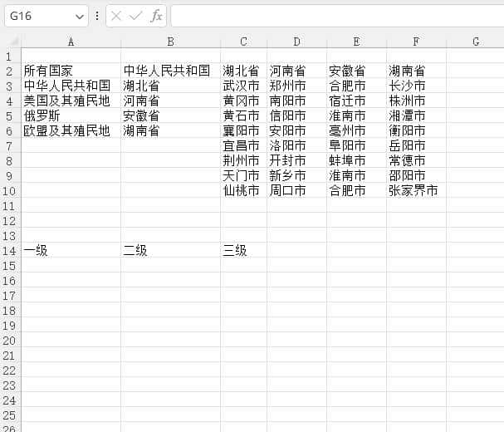Select column C header

243,42
